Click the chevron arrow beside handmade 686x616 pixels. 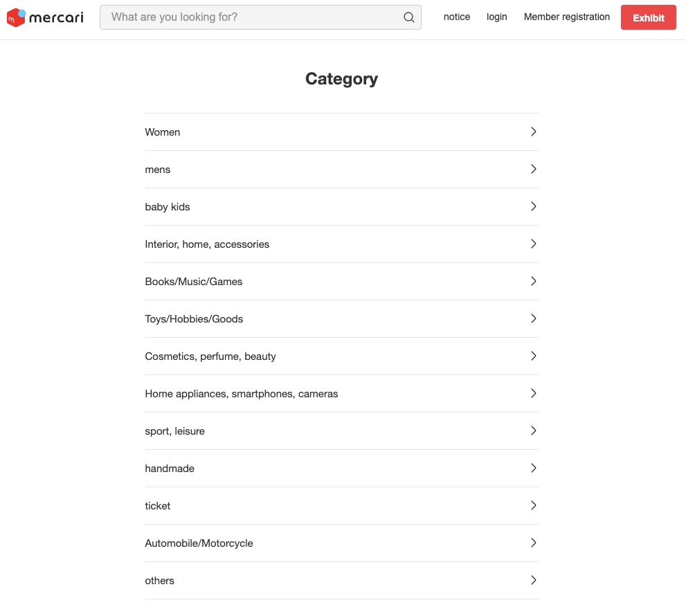coord(533,468)
